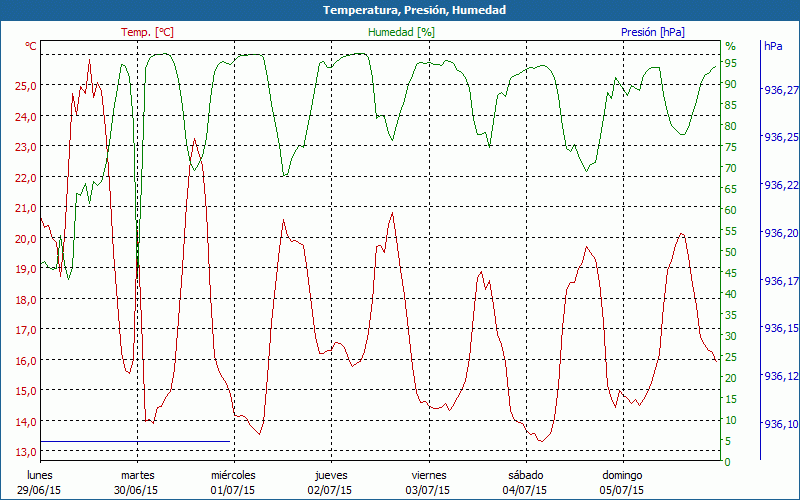Select the 'domingo 05/07/15' date label

623,483
